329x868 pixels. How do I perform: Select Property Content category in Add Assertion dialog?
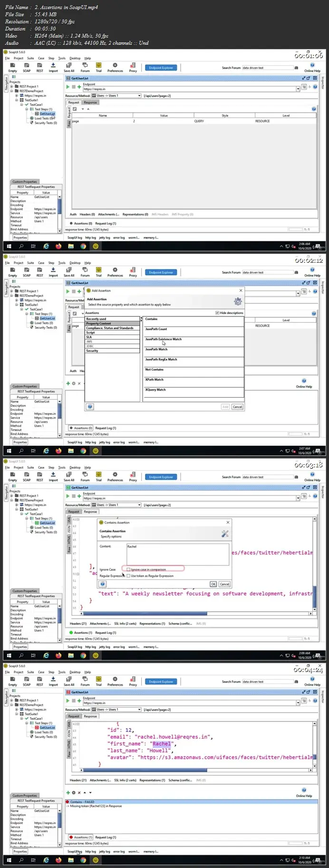point(113,324)
